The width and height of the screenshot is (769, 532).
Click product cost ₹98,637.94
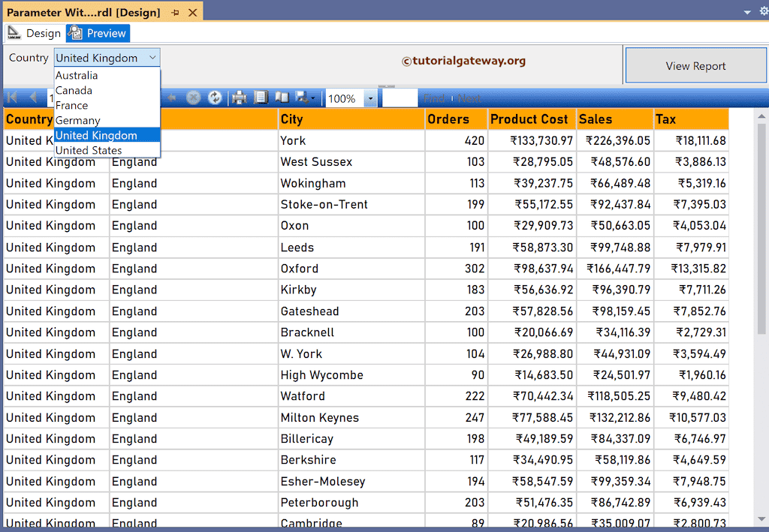tap(543, 269)
